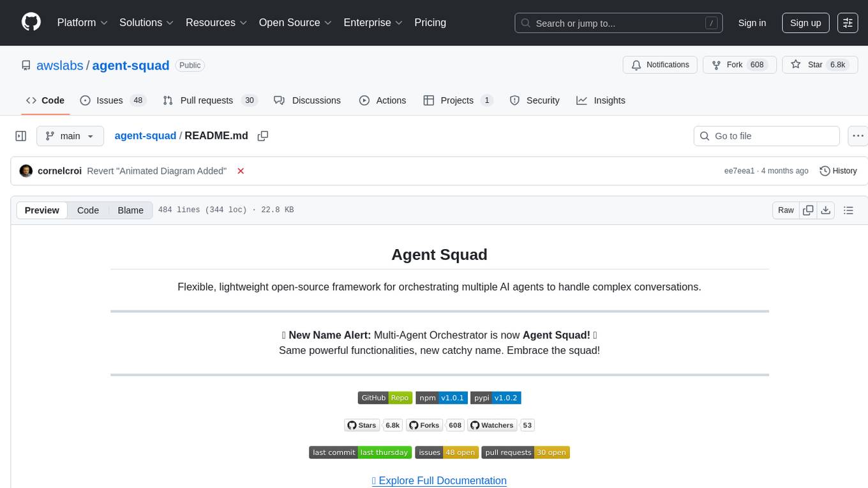Open the Explore Full Documentation link
The image size is (868, 488).
(439, 480)
